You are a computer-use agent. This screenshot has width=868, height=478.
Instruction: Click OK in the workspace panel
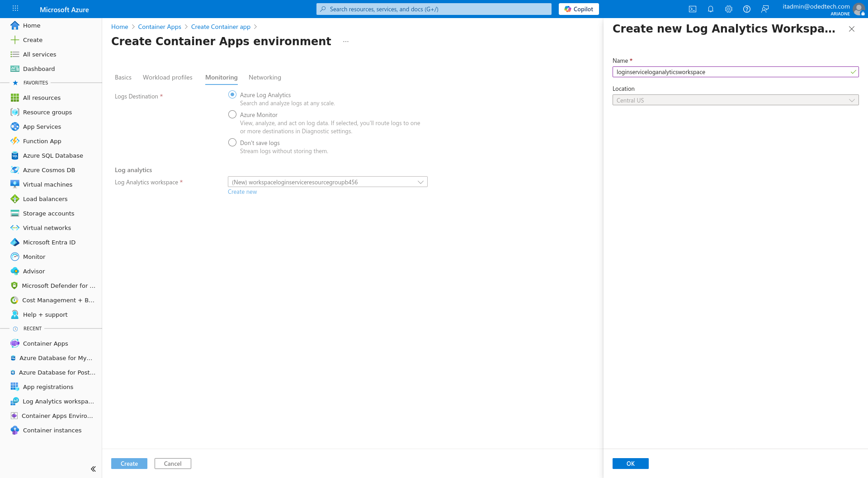coord(631,464)
